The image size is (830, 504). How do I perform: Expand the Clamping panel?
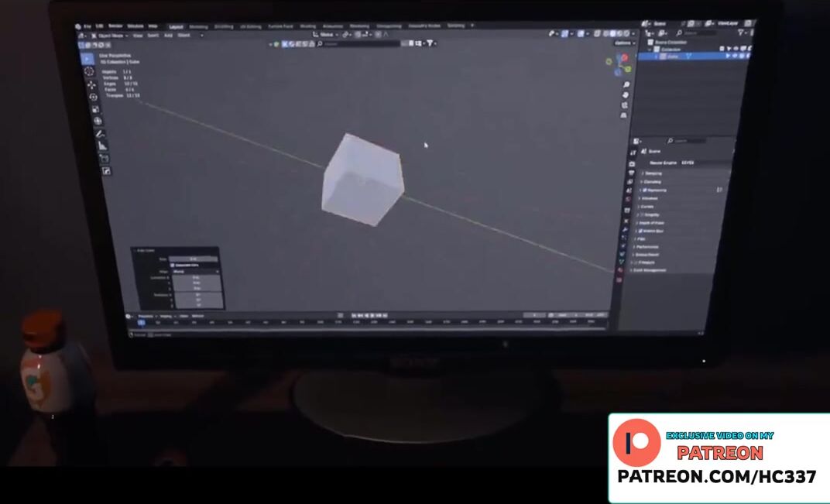tap(652, 182)
